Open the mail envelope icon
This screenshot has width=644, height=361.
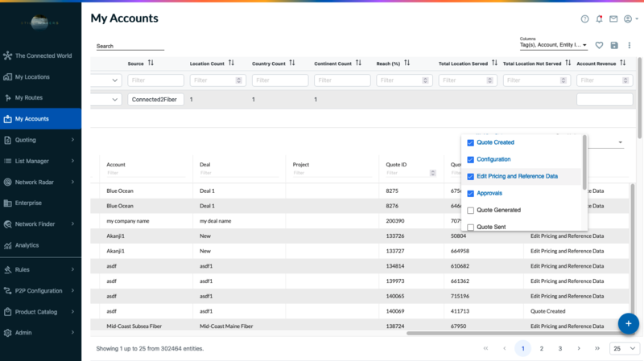(613, 18)
